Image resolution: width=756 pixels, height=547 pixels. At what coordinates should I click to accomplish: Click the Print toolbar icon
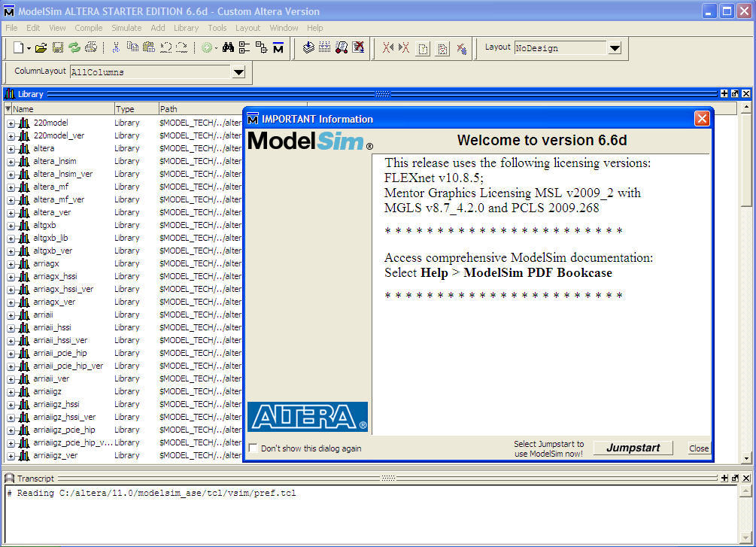point(91,47)
